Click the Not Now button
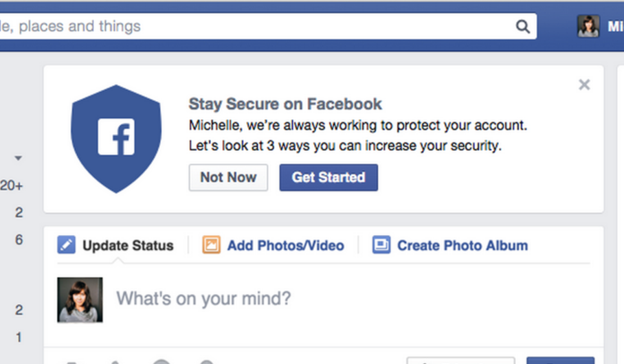The height and width of the screenshot is (364, 624). click(x=228, y=177)
